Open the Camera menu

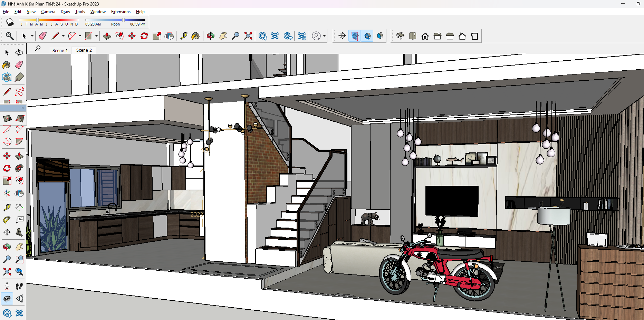tap(48, 12)
